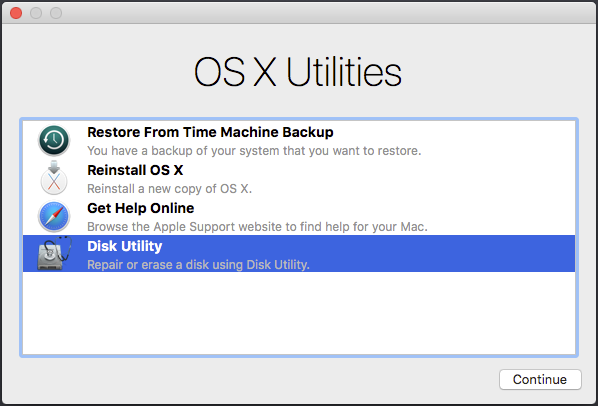This screenshot has height=406, width=598.
Task: Select the highlighted Disk Utility title
Action: tap(124, 246)
